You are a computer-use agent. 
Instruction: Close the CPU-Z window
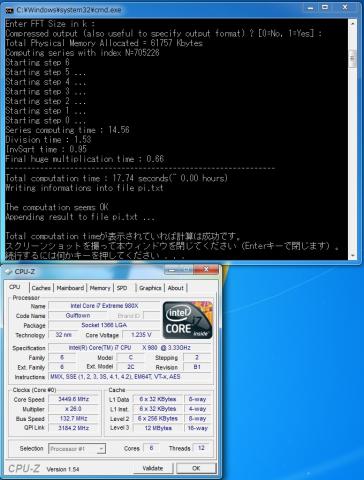pos(206,269)
